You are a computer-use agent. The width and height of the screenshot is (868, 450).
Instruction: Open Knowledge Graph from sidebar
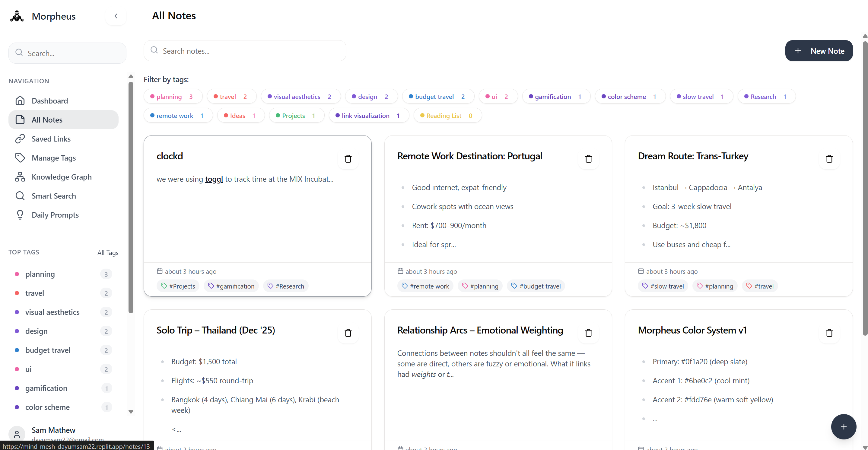click(x=61, y=177)
